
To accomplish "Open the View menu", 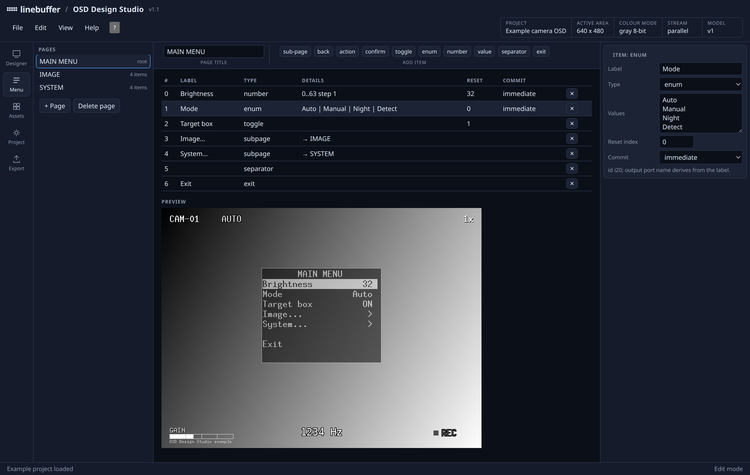I will 66,28.
